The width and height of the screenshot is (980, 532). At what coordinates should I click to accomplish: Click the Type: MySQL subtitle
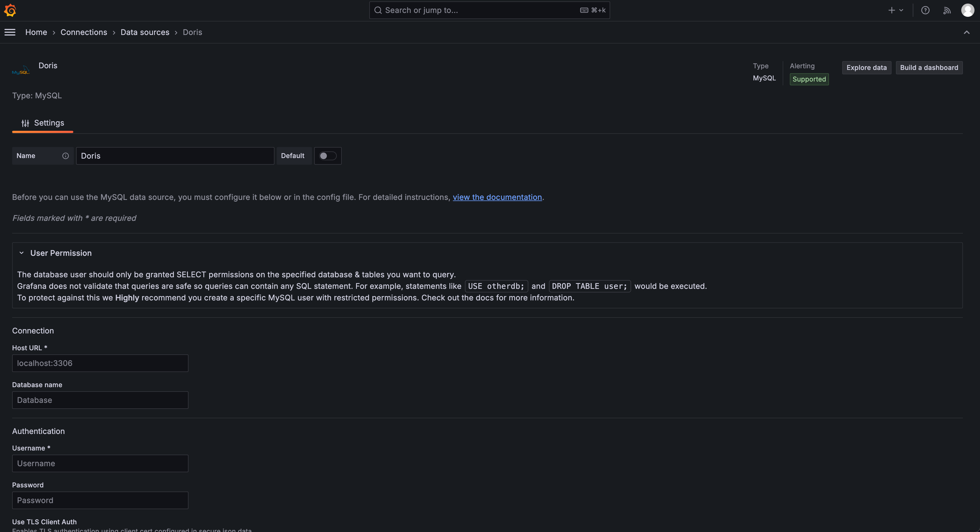click(37, 96)
